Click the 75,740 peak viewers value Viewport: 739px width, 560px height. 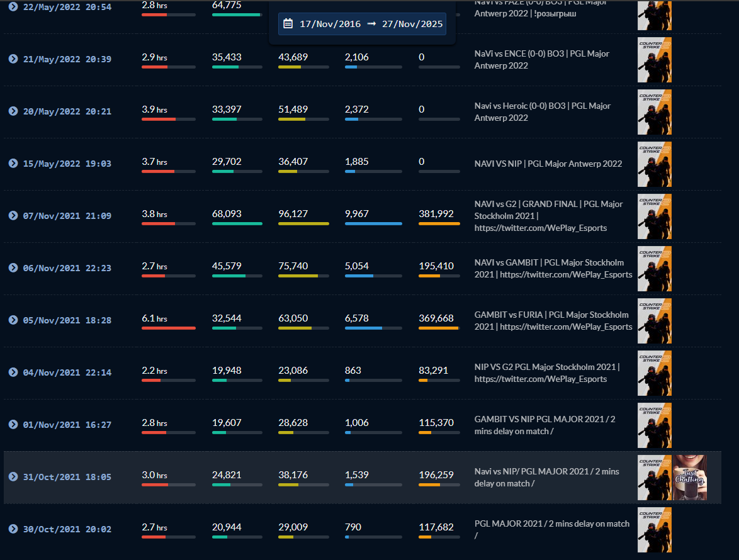(x=293, y=266)
